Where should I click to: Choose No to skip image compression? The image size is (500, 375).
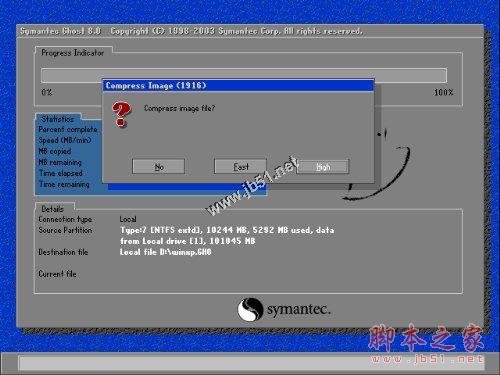pos(158,166)
